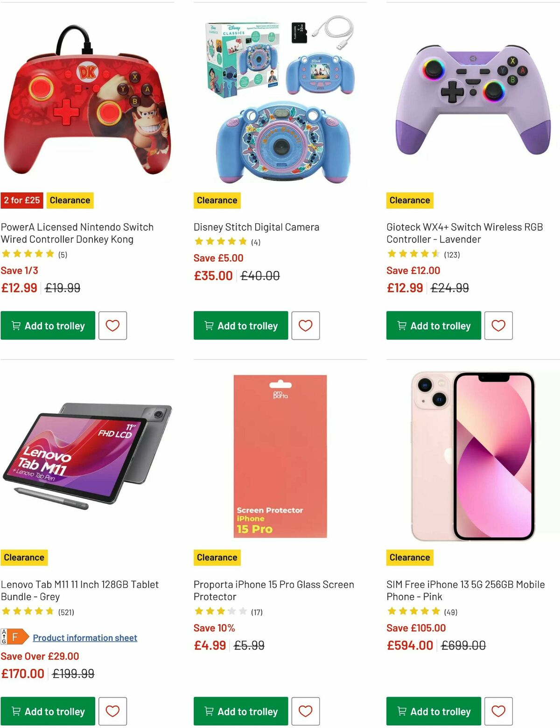Screen dimensions: 560x728
Task: Open reviews via the (49) count on iPhone 13
Action: pos(451,611)
